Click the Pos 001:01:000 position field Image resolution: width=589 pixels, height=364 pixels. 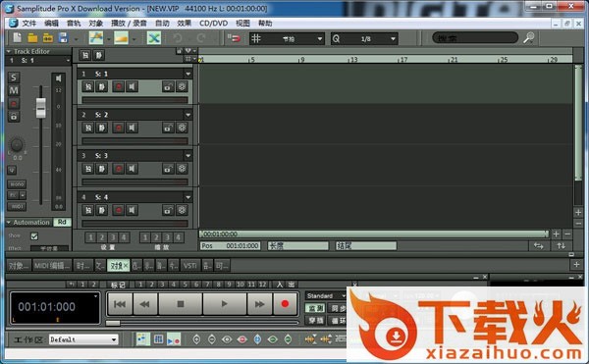click(x=231, y=246)
